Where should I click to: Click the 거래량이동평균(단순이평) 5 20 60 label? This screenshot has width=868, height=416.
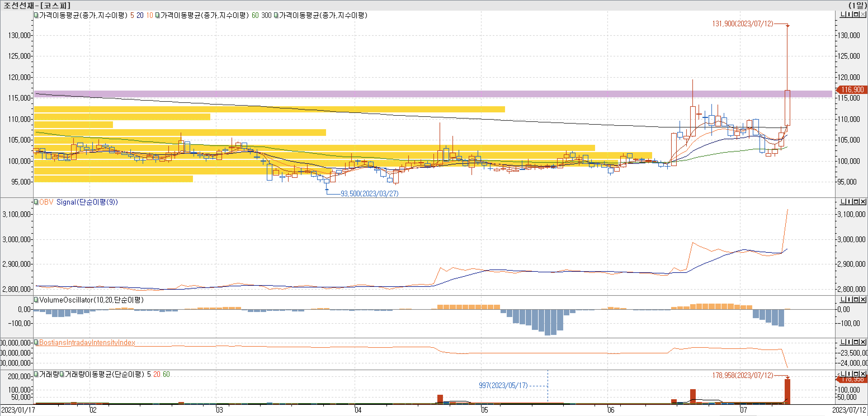click(x=117, y=374)
